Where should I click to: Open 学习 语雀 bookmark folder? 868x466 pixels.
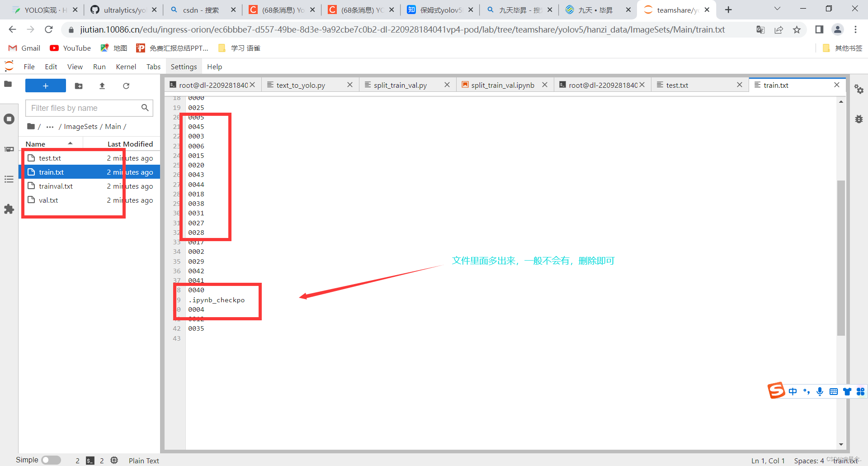pos(239,48)
